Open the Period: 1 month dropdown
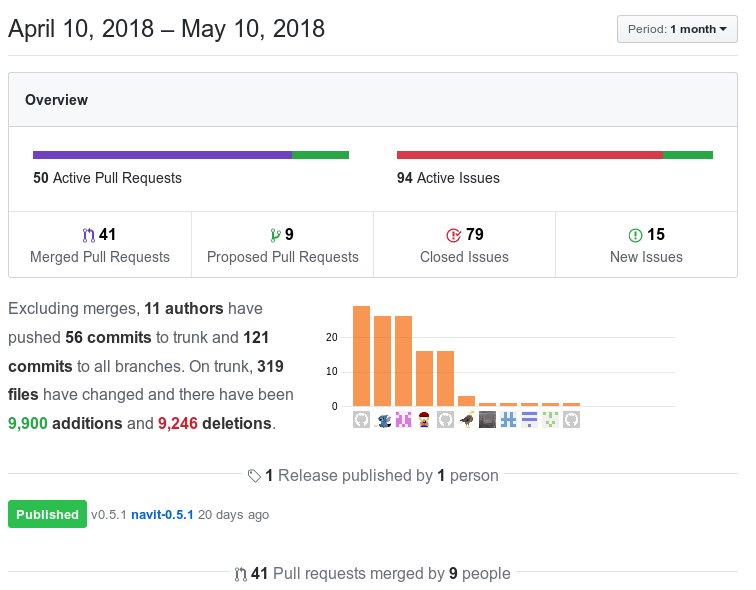Screen dimensions: 756x590 (x=676, y=29)
